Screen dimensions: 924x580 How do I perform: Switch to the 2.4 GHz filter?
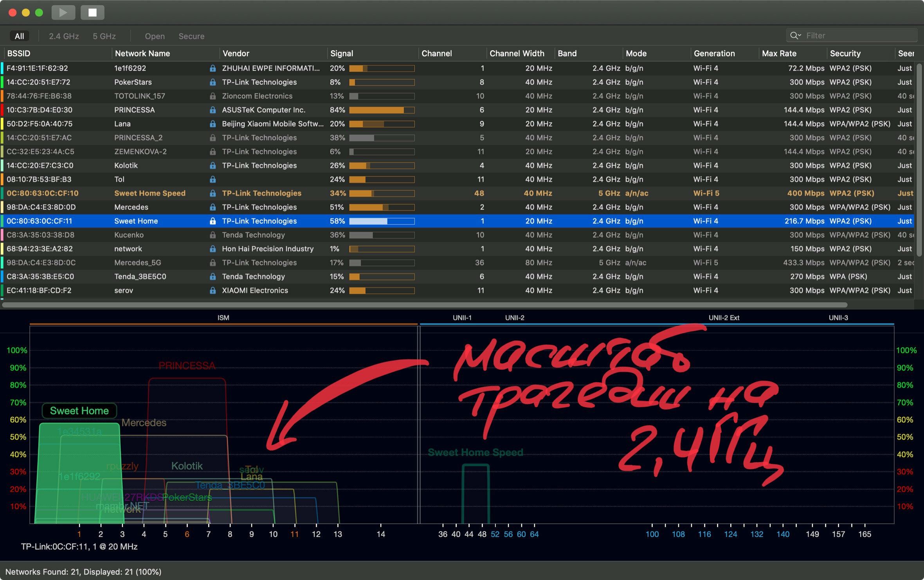coord(64,36)
